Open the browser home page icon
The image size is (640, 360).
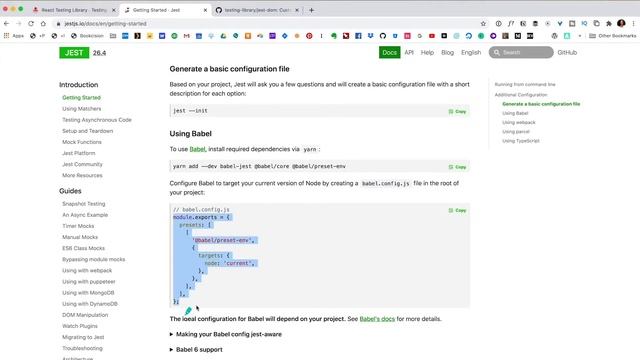(43, 24)
